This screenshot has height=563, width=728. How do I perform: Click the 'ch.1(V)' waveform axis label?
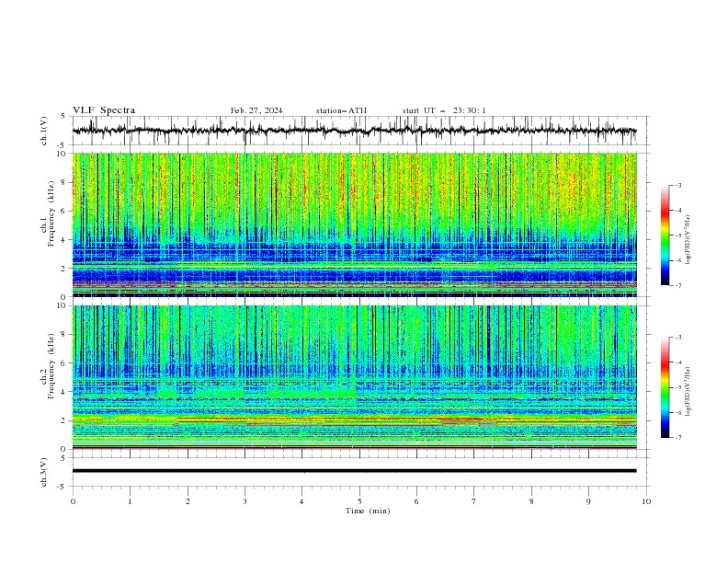pos(44,131)
